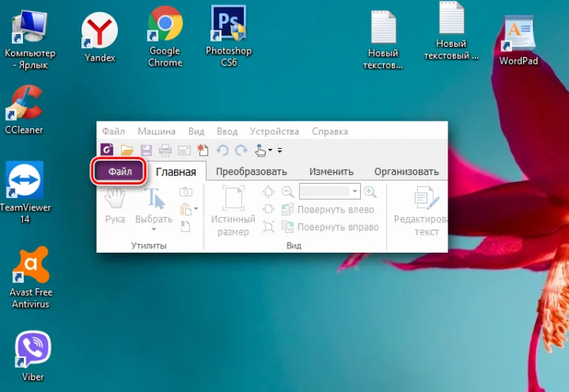
Task: Click the pages icon below the clipboard
Action: 185,226
